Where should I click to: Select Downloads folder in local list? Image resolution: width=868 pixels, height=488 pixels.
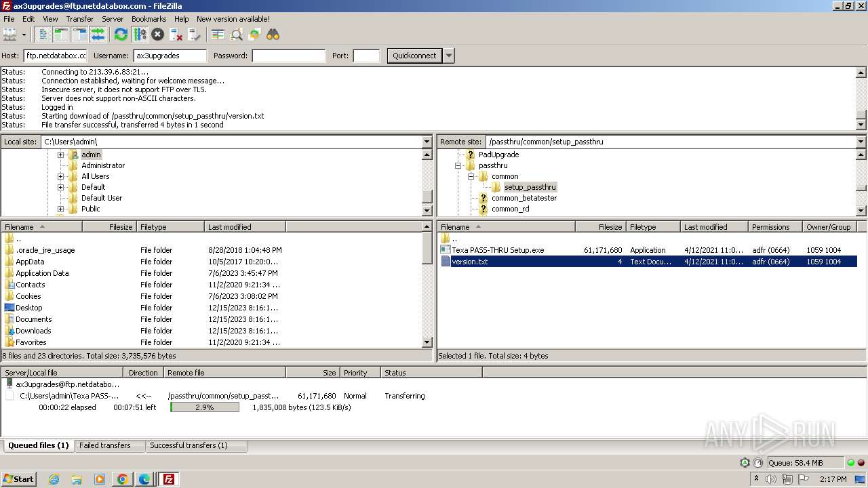[33, 331]
